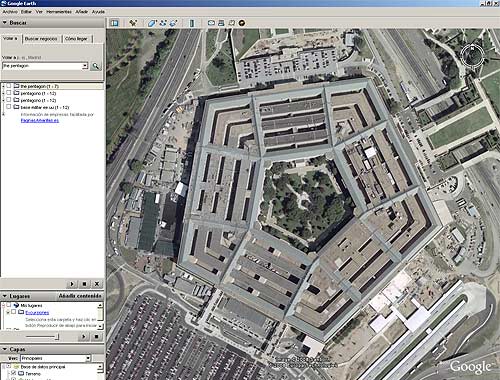Select the add polygon tool
500x380 pixels.
click(152, 23)
